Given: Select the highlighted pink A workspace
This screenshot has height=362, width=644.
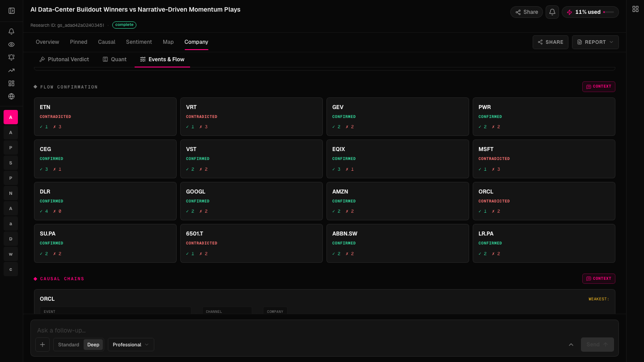Looking at the screenshot, I should [x=11, y=117].
